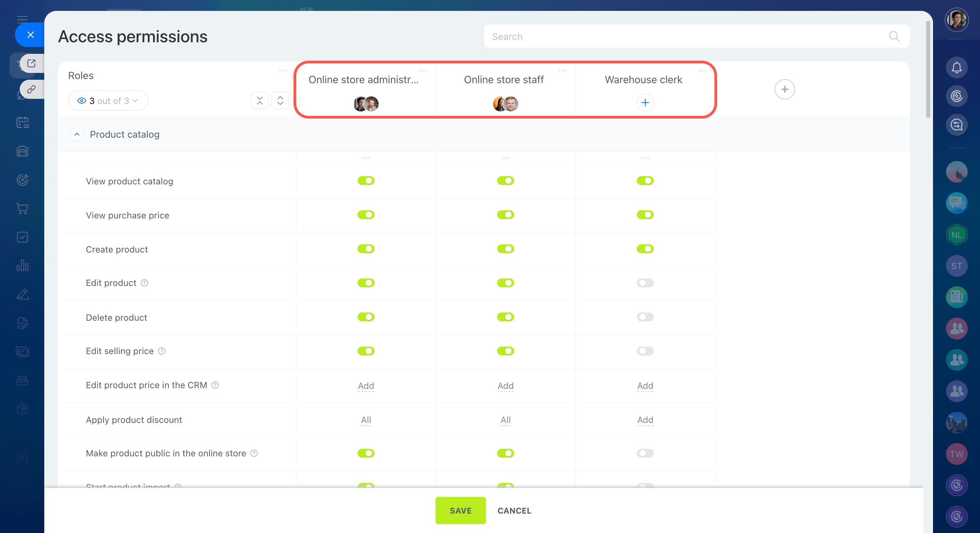Open Warehouse clerk role three-dot menu
Viewport: 980px width, 533px height.
[701, 71]
